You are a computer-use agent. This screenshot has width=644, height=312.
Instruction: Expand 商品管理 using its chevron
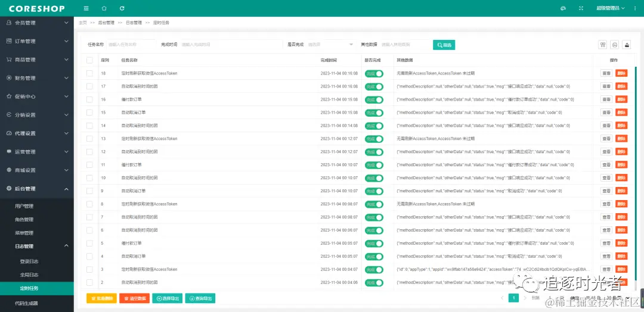point(67,60)
